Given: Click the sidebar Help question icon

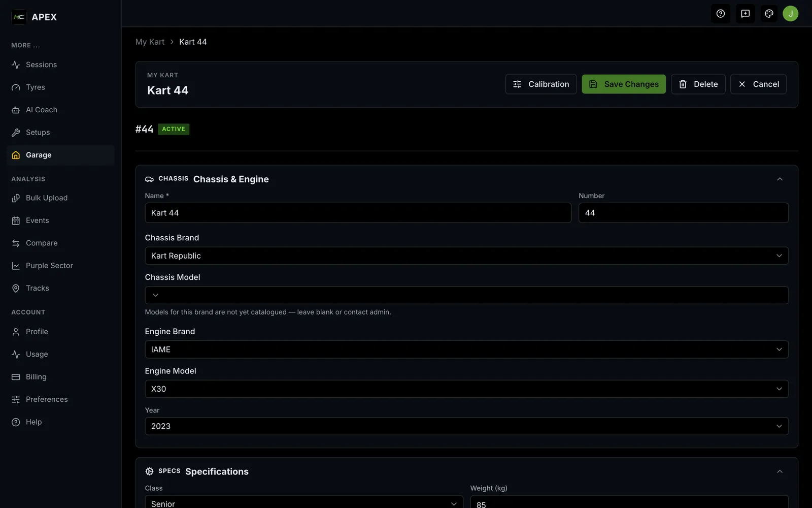Looking at the screenshot, I should point(16,422).
